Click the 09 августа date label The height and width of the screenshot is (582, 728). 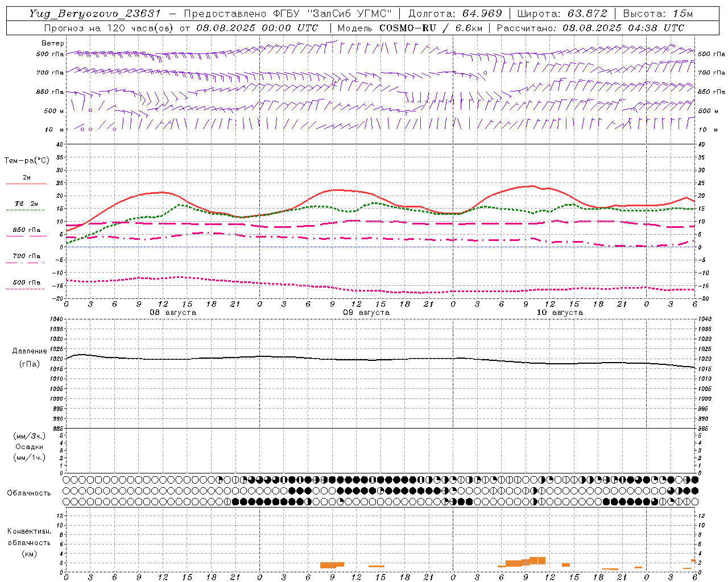366,313
